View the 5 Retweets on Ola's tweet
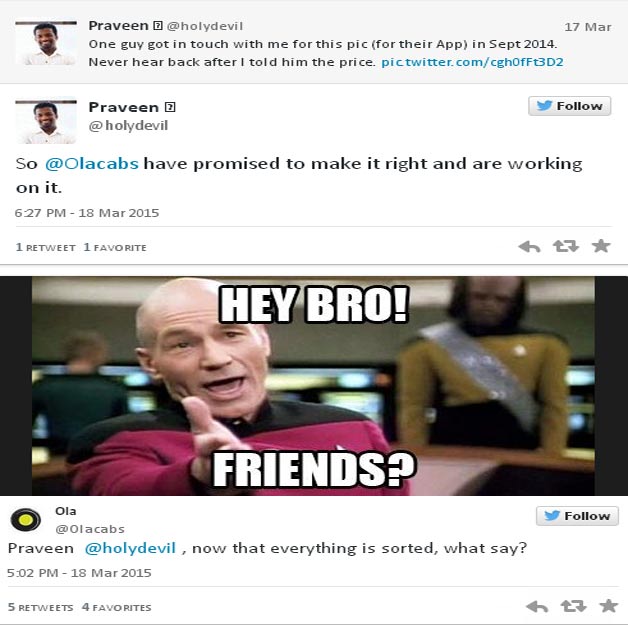This screenshot has height=625, width=628. pos(40,607)
